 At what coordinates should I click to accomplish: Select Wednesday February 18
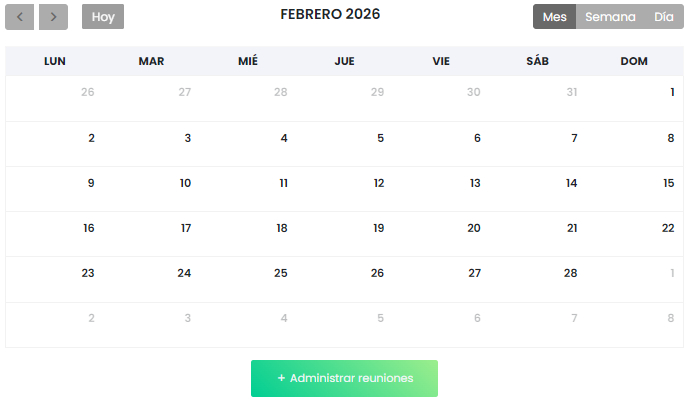(281, 228)
